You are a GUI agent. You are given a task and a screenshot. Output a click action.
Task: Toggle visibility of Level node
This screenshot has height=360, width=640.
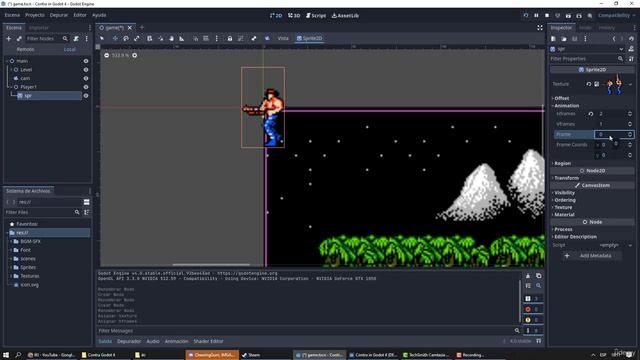(86, 70)
